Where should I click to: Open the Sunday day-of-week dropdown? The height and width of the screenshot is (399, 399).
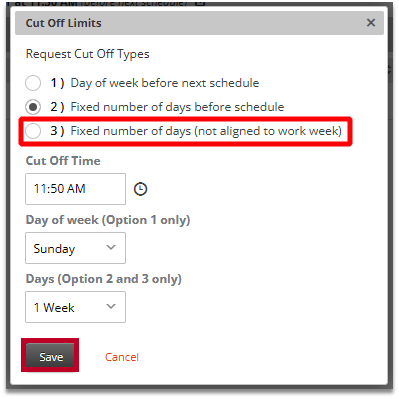click(75, 248)
